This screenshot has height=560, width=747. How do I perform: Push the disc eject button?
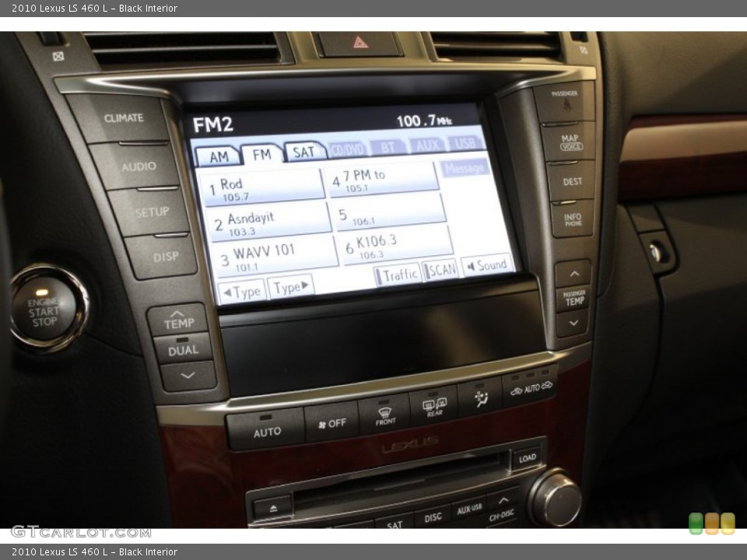pyautogui.click(x=273, y=508)
